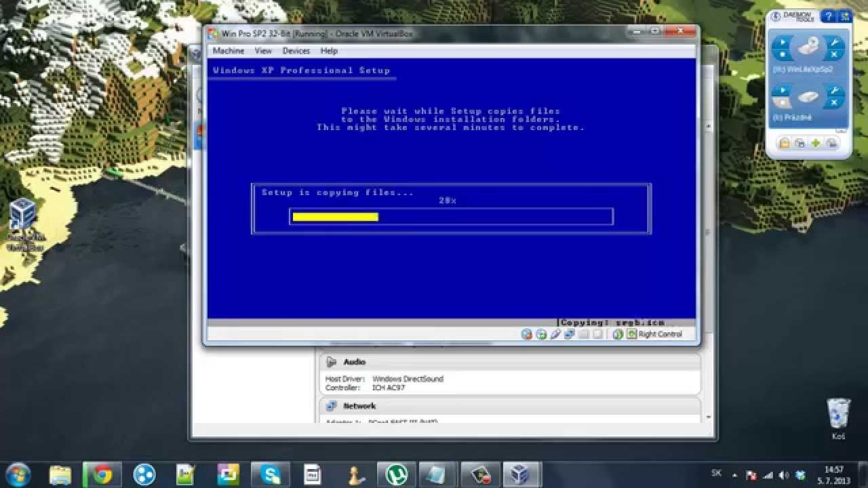
Task: Click the DAEMON Tools gadget settings icon
Action: pyautogui.click(x=844, y=16)
